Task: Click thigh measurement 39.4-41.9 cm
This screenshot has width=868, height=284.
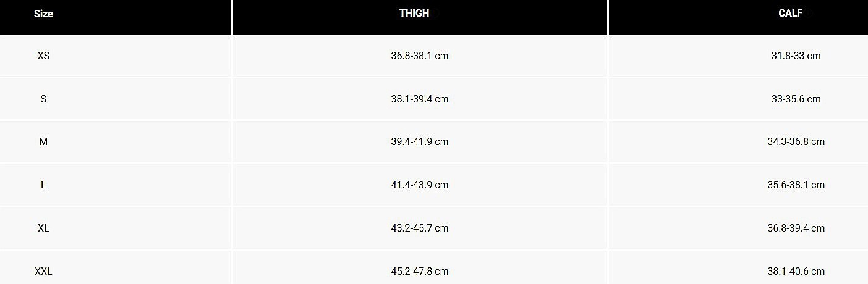Action: (x=420, y=141)
